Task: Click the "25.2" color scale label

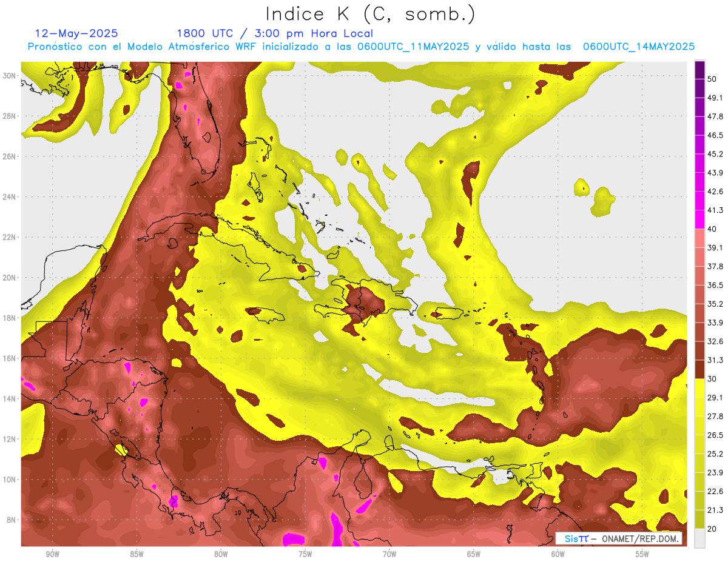Action: (x=715, y=454)
